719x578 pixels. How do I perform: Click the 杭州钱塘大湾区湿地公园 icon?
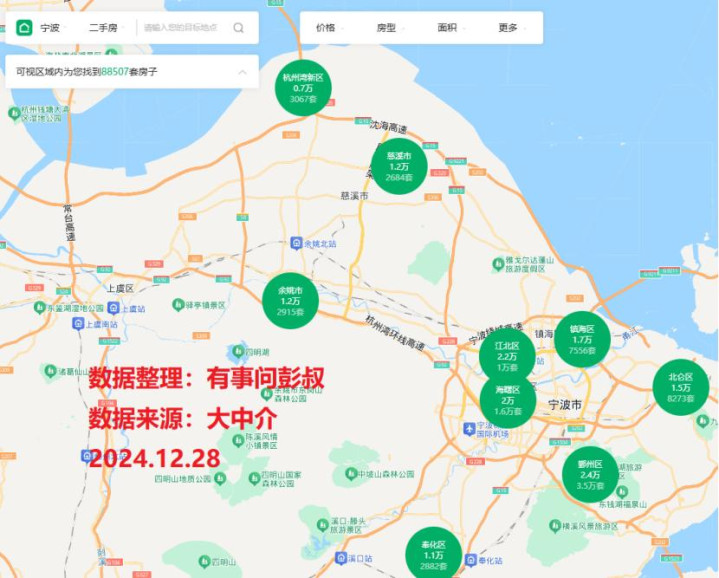coord(14,113)
